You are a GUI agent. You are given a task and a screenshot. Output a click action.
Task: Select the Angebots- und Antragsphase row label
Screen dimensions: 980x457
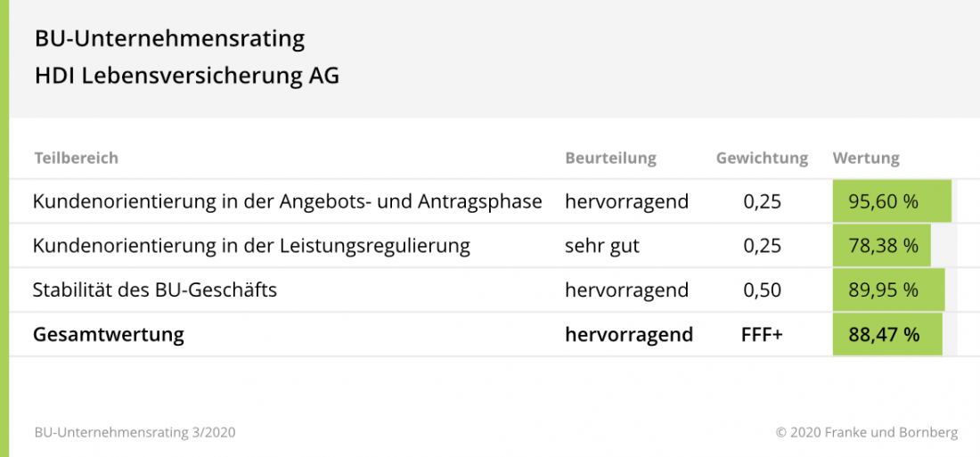(x=287, y=201)
